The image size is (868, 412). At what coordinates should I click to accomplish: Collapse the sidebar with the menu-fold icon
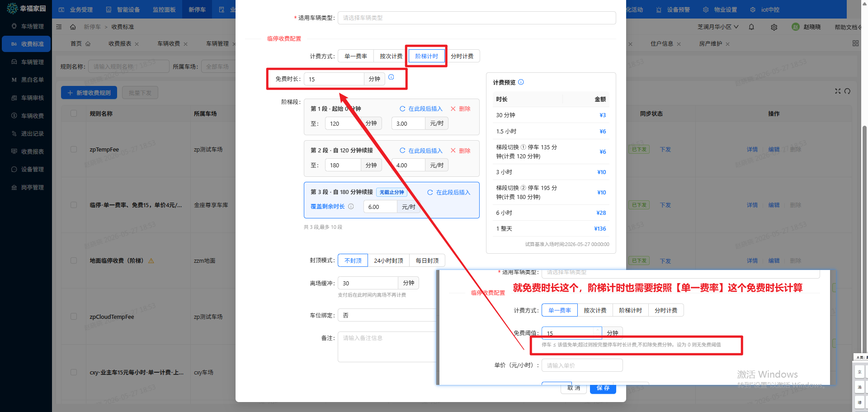click(x=59, y=27)
